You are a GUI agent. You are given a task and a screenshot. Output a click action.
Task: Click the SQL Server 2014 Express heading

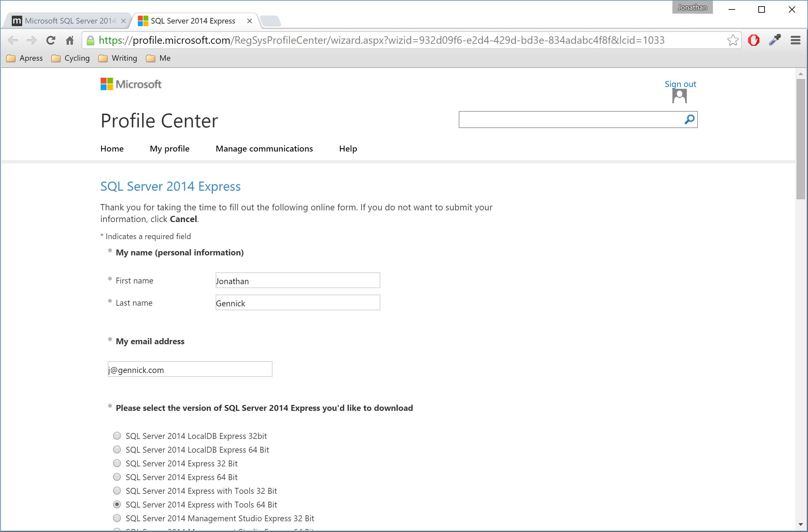click(x=171, y=186)
